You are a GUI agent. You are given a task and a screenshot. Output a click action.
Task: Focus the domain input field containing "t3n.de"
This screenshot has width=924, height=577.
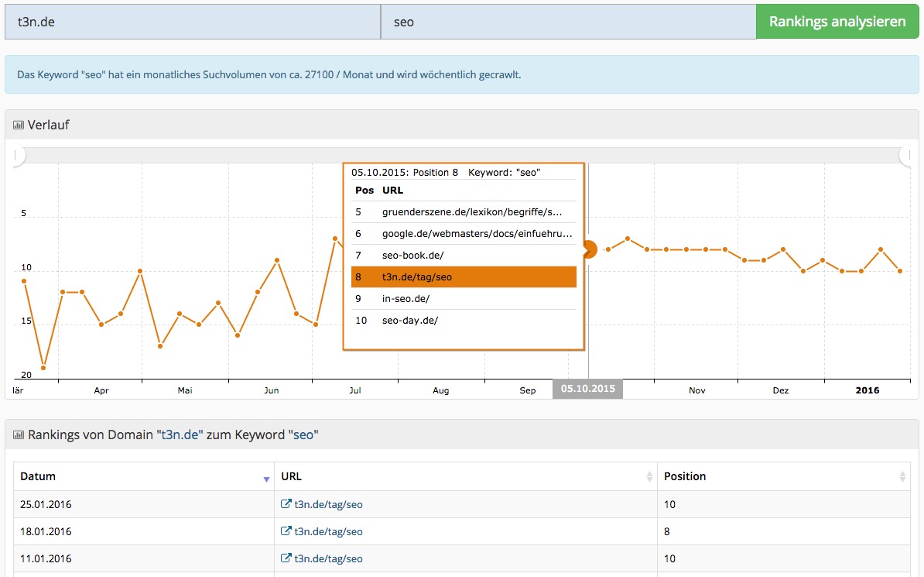[x=193, y=22]
